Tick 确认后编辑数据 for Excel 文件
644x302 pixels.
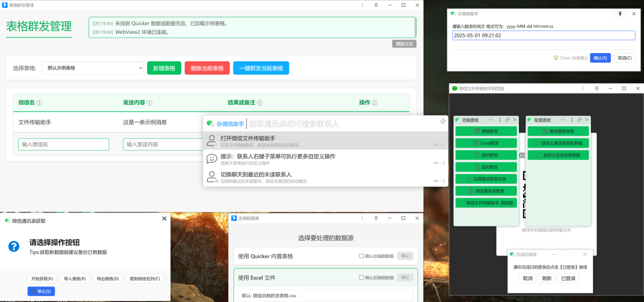(361, 277)
